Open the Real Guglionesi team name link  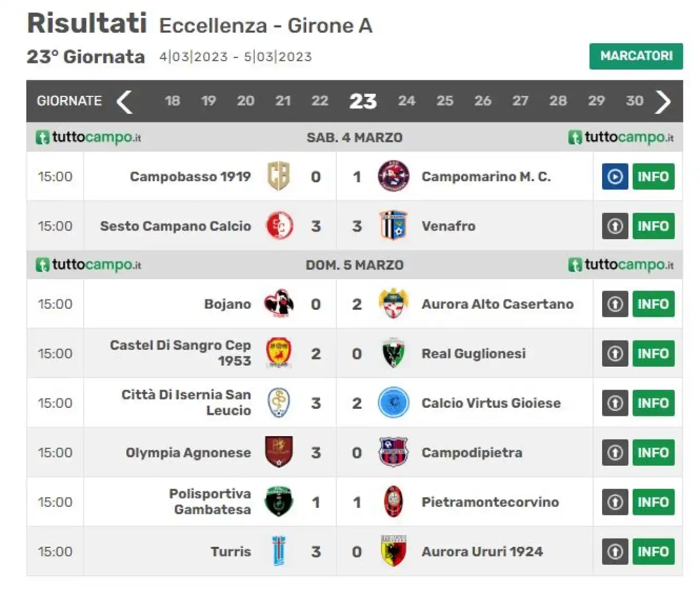(474, 354)
